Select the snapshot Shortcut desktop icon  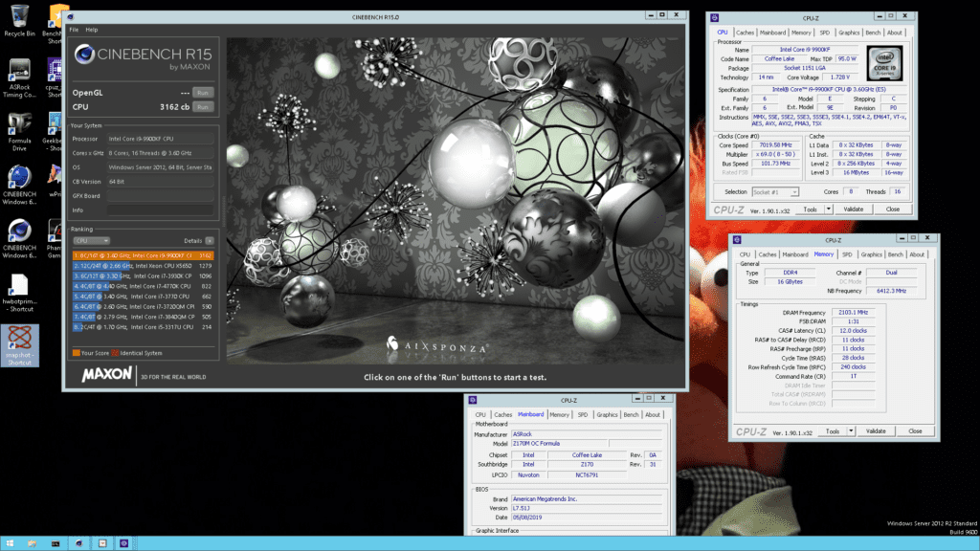tap(19, 345)
